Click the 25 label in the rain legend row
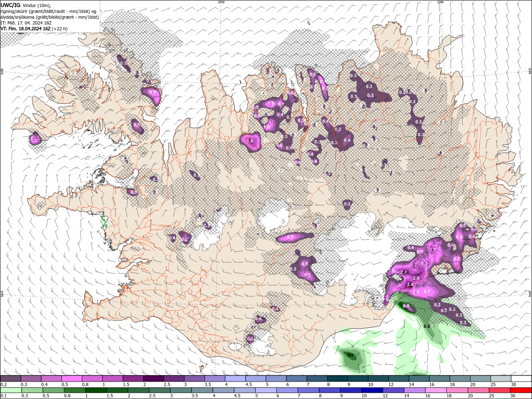The image size is (532, 399). [x=492, y=396]
